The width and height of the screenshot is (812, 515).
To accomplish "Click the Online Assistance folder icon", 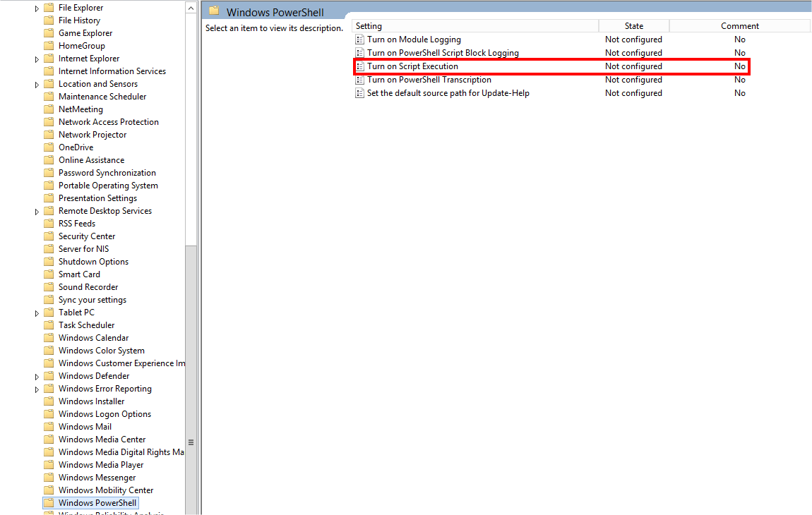I will click(49, 160).
